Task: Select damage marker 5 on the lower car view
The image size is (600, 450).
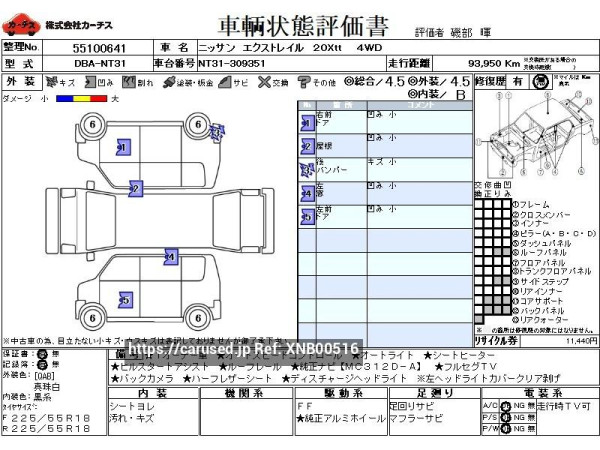Action: (125, 299)
